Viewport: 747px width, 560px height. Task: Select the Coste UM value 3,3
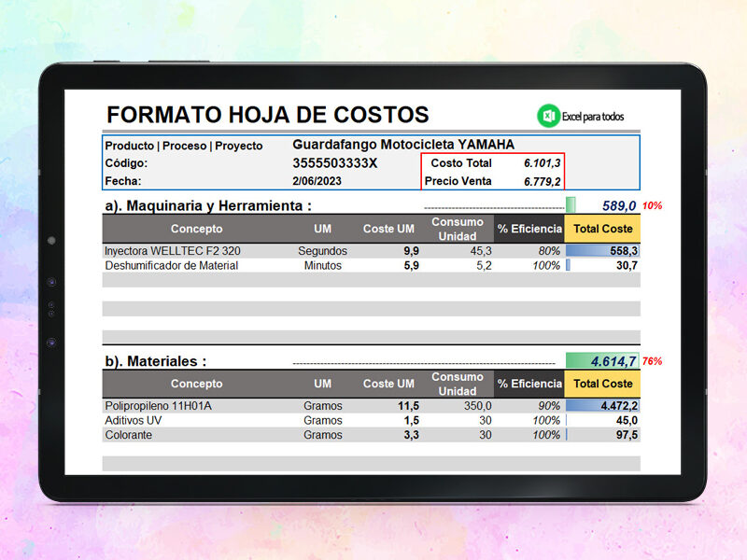tap(411, 435)
